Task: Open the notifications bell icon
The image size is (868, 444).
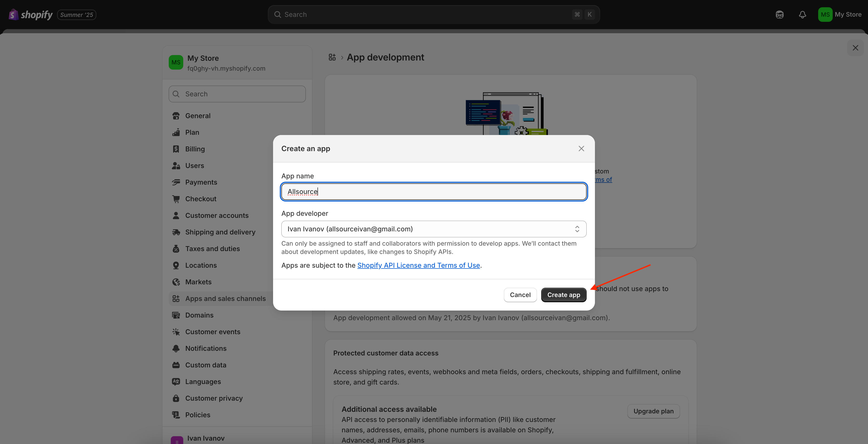Action: coord(802,15)
